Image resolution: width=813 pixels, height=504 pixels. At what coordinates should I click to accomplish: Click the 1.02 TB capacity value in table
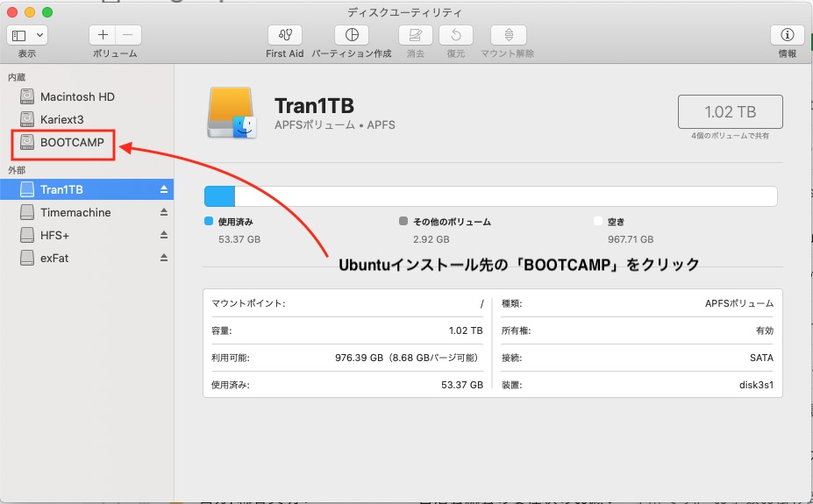tap(466, 330)
